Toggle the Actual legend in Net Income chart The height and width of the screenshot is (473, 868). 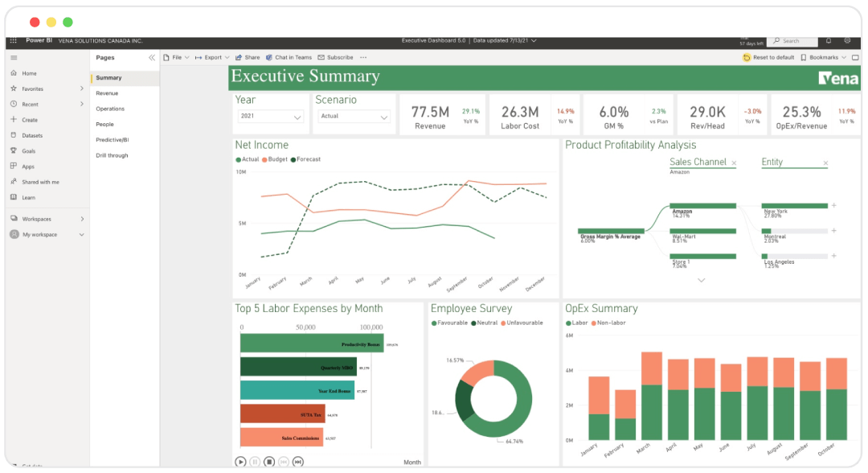click(247, 160)
